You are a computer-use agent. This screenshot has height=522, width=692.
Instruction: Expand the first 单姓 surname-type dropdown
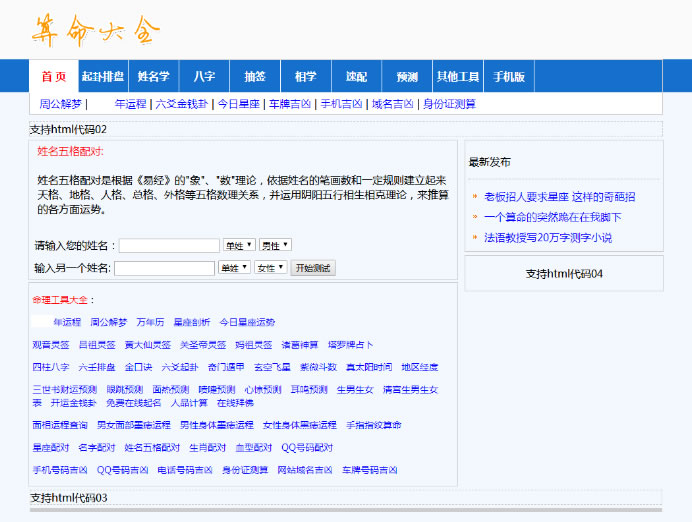coord(239,245)
